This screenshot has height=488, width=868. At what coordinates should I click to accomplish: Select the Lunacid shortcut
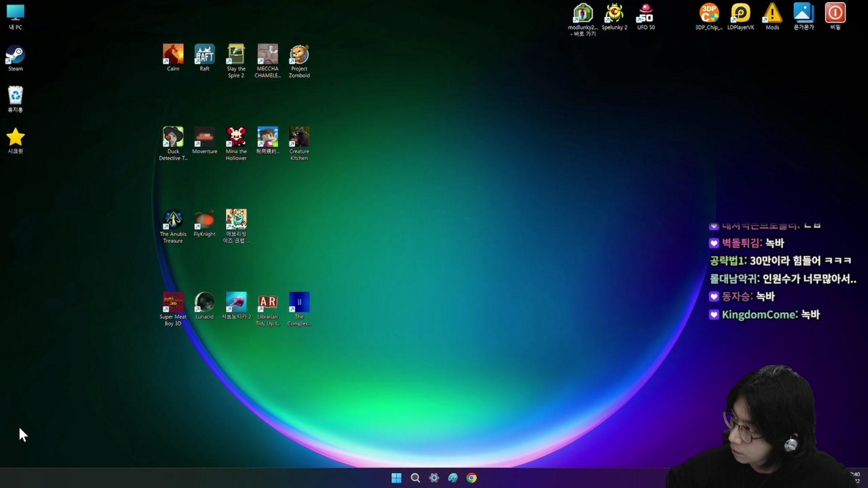pyautogui.click(x=205, y=306)
